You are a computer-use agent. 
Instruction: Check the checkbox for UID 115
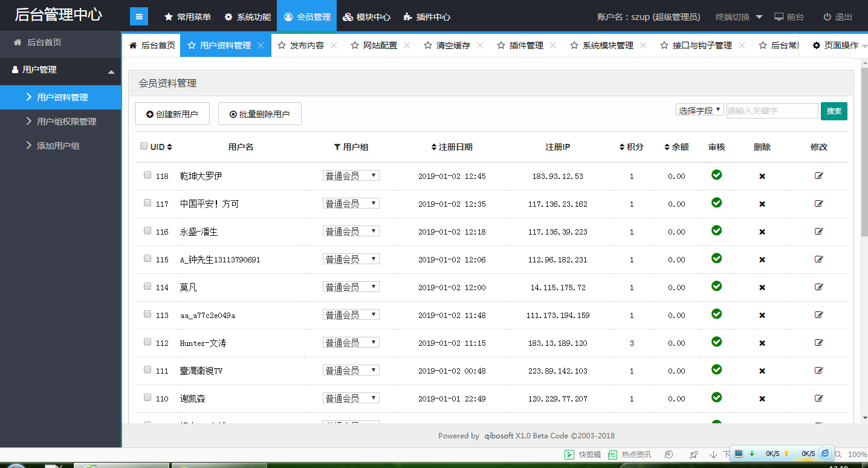[147, 259]
